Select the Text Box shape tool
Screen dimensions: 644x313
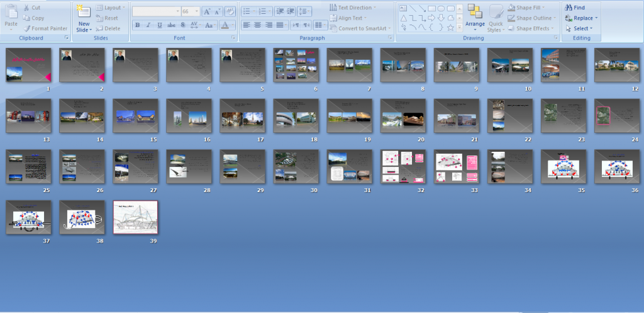(x=403, y=8)
